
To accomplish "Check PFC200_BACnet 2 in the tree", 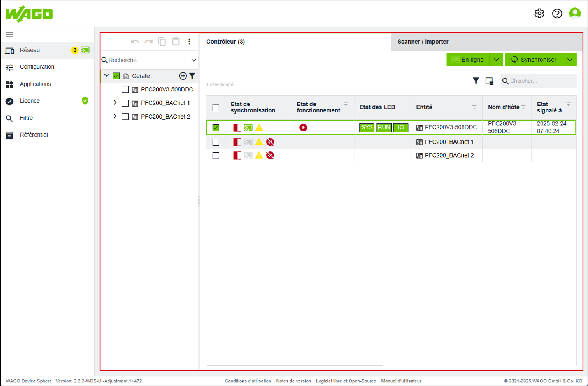I will click(125, 117).
